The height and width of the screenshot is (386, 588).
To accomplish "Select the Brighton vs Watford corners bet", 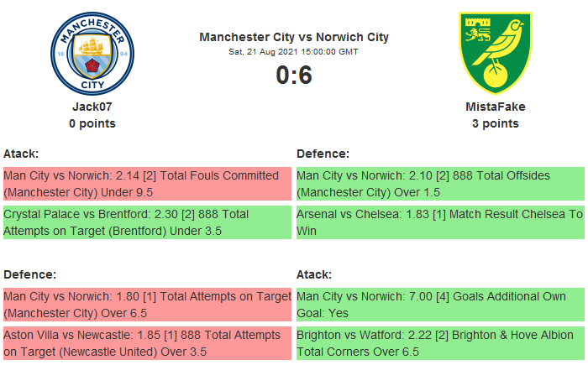I will tap(439, 343).
